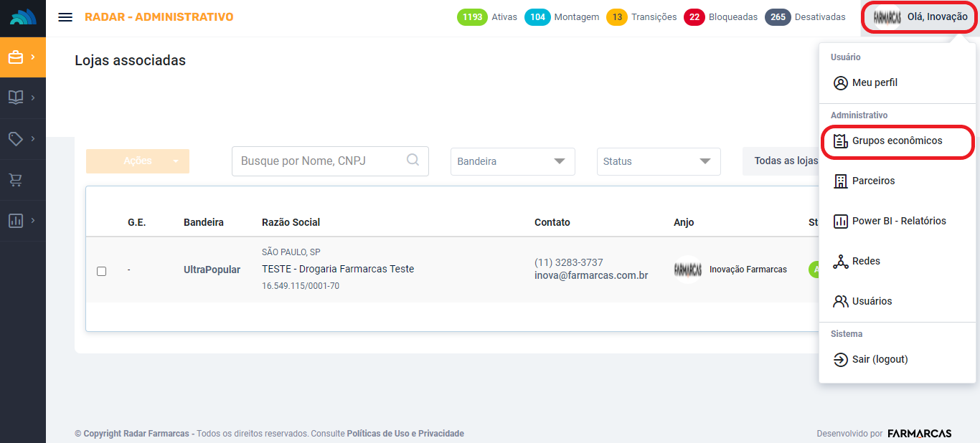The width and height of the screenshot is (980, 443).
Task: Open Meu perfil menu item
Action: [875, 82]
